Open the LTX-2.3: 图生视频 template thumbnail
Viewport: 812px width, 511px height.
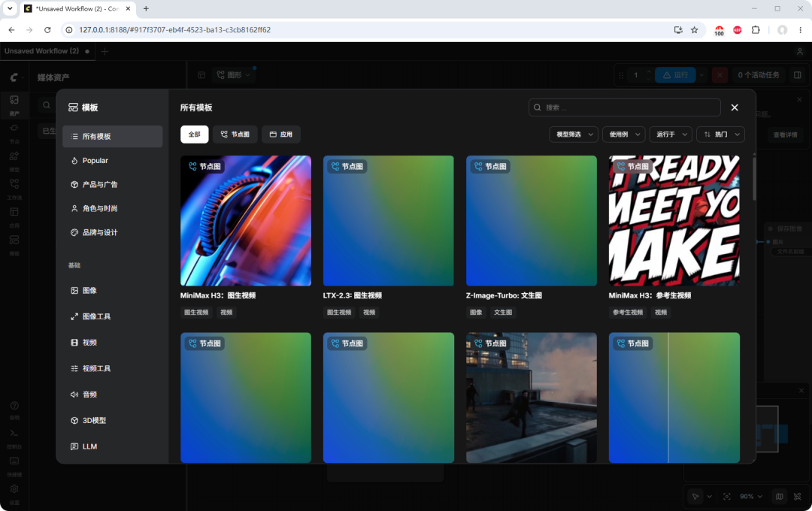click(389, 221)
